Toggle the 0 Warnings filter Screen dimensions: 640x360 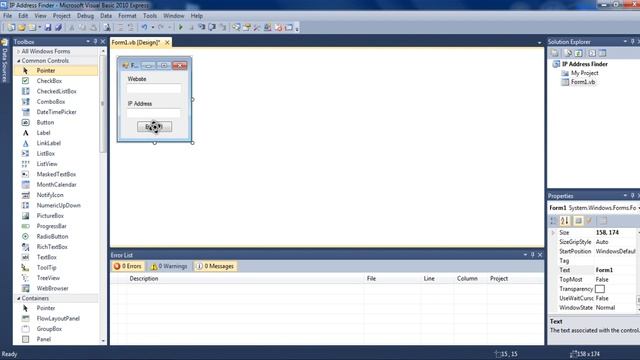169,266
